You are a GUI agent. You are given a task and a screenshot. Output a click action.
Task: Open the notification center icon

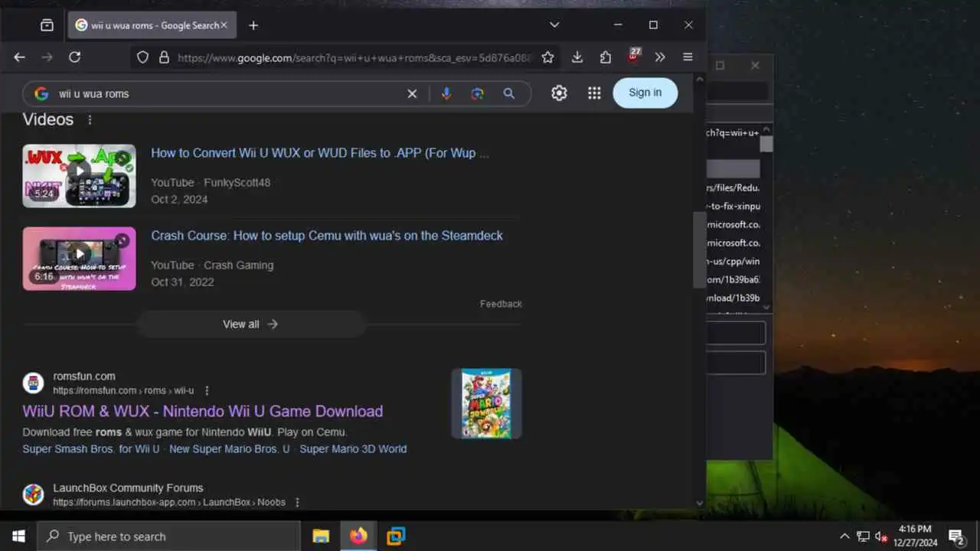(956, 536)
